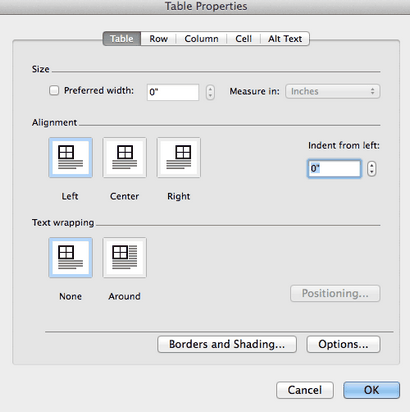Confirm with the OK button
This screenshot has height=412, width=410.
click(x=371, y=390)
